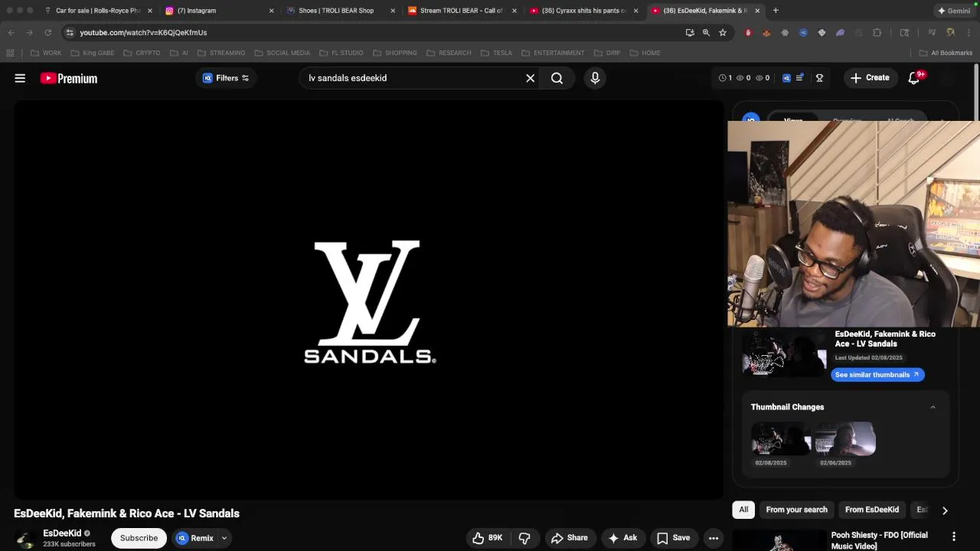Open notifications bell with 9+ badge

point(914,78)
